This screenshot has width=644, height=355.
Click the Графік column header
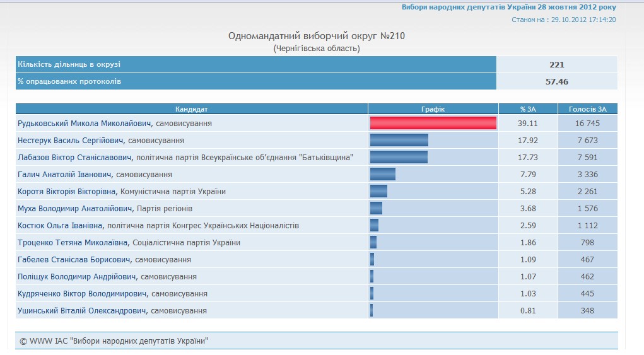tap(433, 109)
